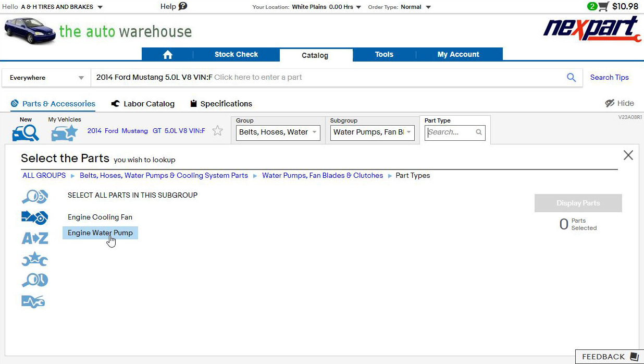
Task: Click the Feedback flag icon
Action: (634, 357)
